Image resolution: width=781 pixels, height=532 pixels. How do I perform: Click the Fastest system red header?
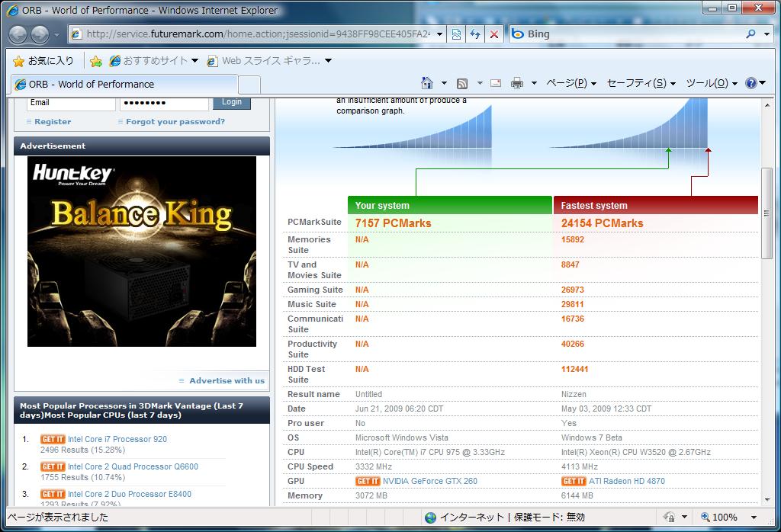(656, 205)
